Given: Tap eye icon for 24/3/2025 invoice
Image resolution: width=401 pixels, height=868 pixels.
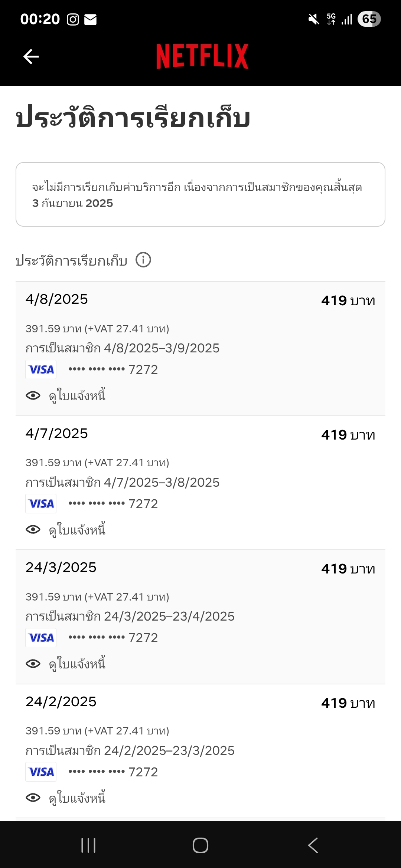Looking at the screenshot, I should [x=33, y=664].
